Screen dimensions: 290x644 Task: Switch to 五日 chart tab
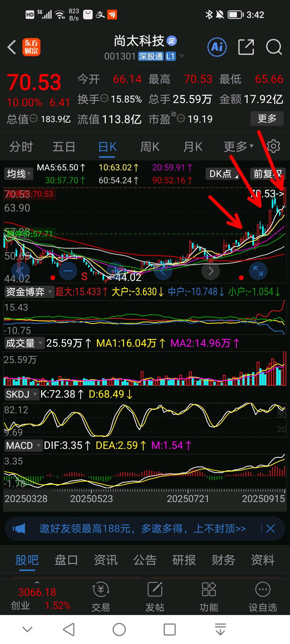tap(64, 147)
